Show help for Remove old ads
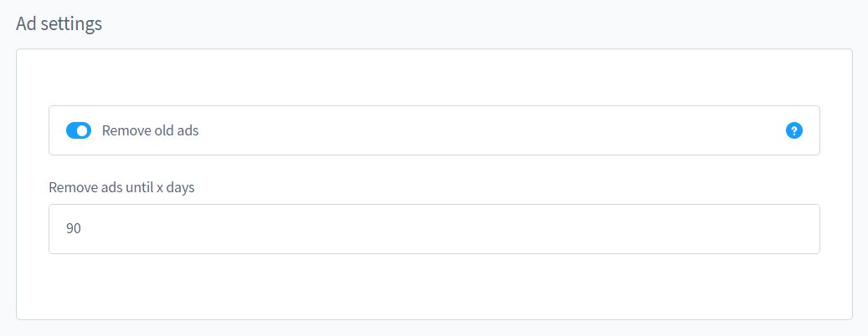868x336 pixels. [x=794, y=130]
